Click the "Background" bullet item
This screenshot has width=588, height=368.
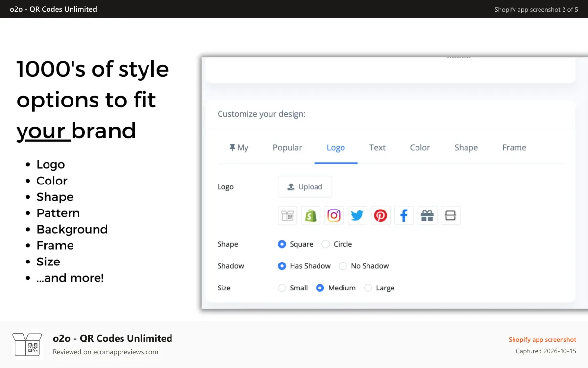tap(72, 229)
